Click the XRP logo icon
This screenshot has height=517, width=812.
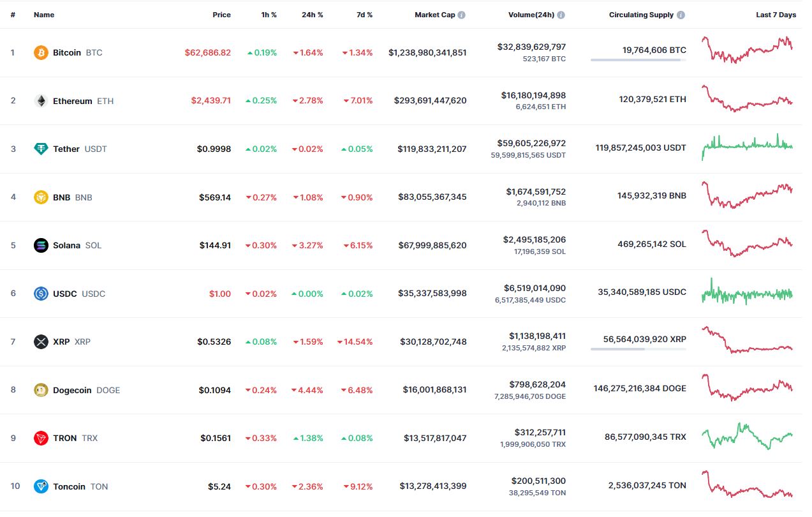(x=41, y=341)
